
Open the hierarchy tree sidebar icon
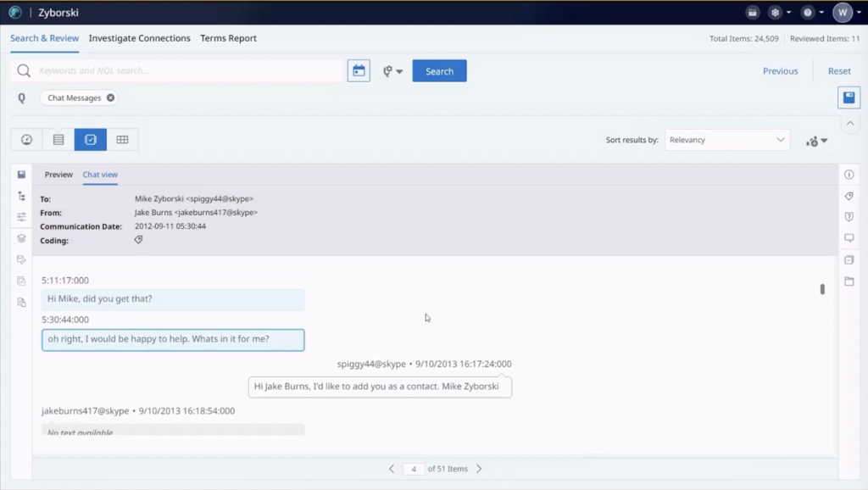pos(21,196)
